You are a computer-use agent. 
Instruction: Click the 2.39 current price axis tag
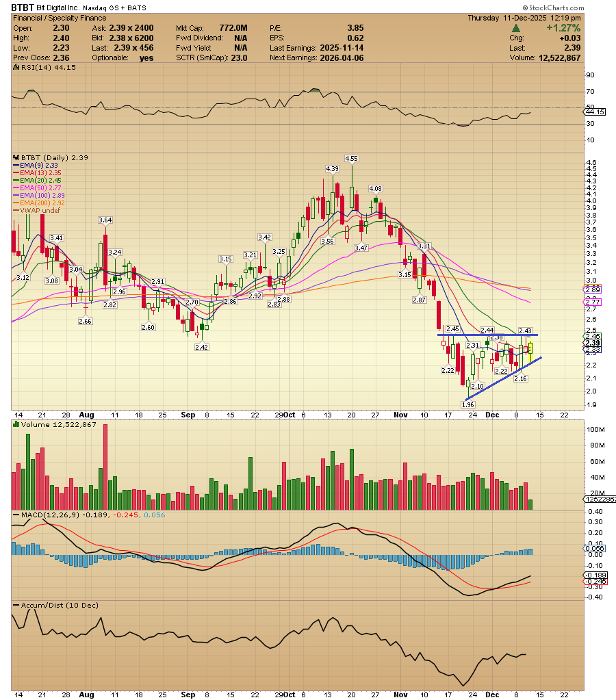[593, 343]
